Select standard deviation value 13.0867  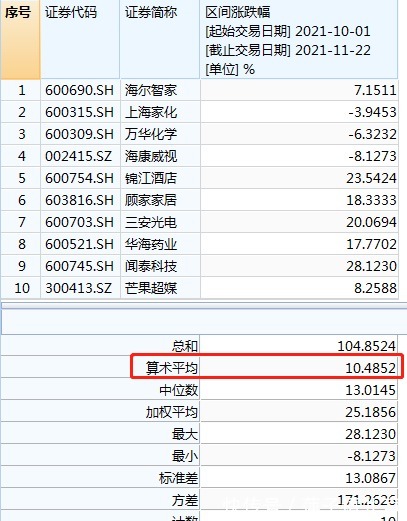pos(370,478)
